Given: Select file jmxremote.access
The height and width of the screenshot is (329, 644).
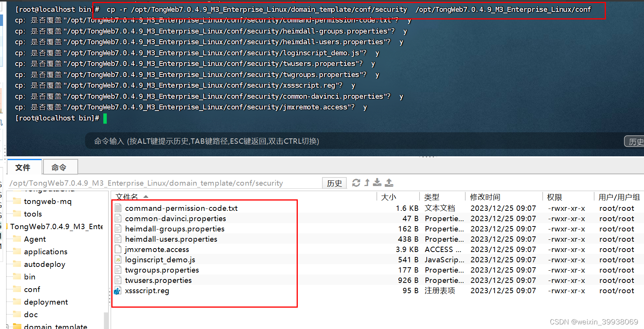Looking at the screenshot, I should coord(157,249).
